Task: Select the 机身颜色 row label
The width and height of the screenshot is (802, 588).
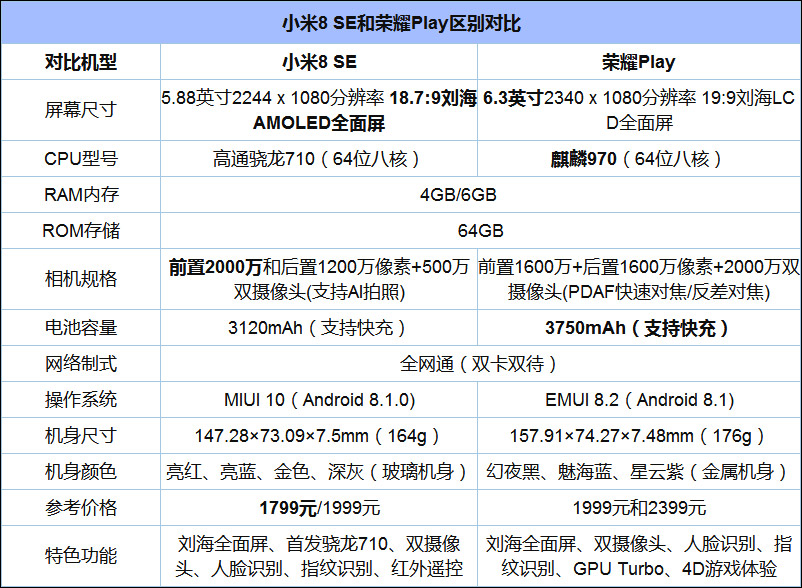Action: [81, 471]
